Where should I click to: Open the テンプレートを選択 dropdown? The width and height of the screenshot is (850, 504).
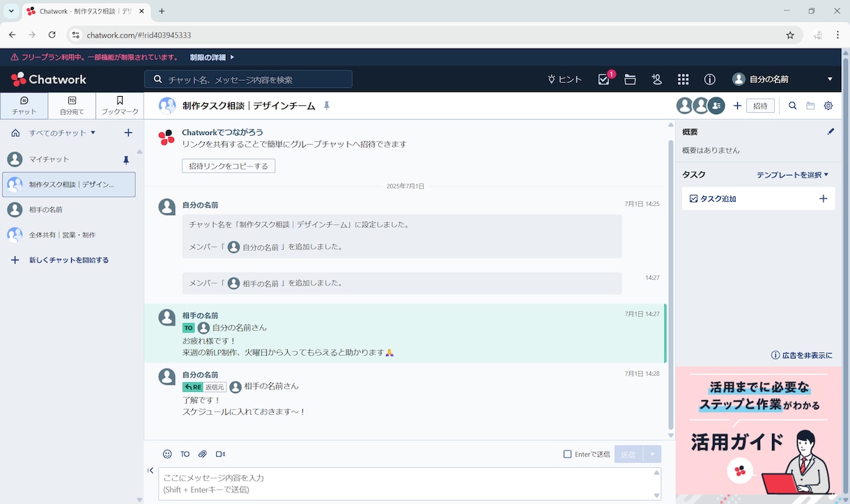tap(792, 175)
